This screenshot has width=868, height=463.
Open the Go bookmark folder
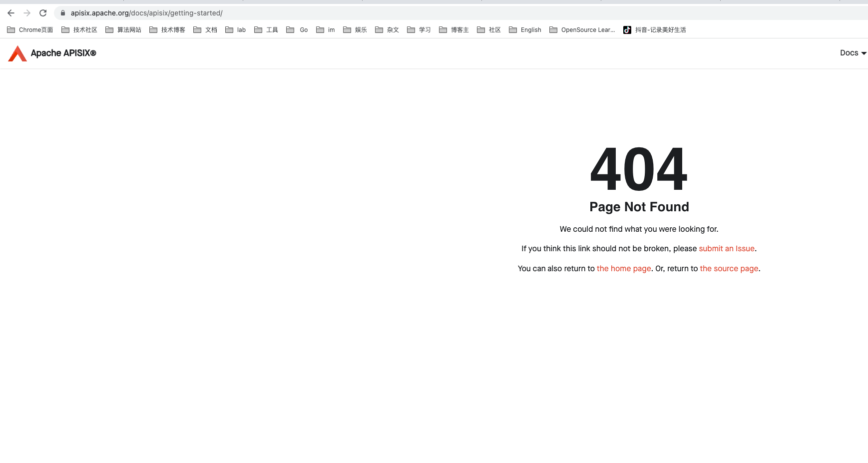coord(297,30)
